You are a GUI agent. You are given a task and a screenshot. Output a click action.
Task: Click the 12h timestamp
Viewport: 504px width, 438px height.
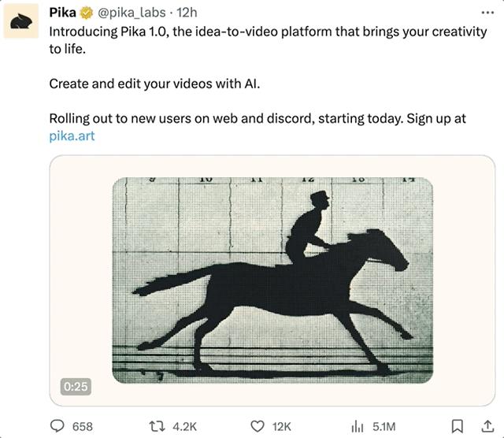[x=187, y=13]
